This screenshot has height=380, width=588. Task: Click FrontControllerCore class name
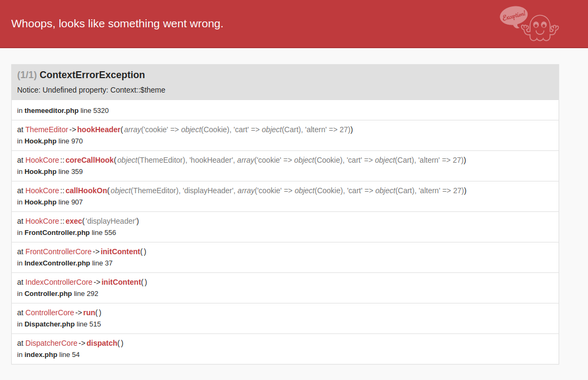tap(58, 252)
